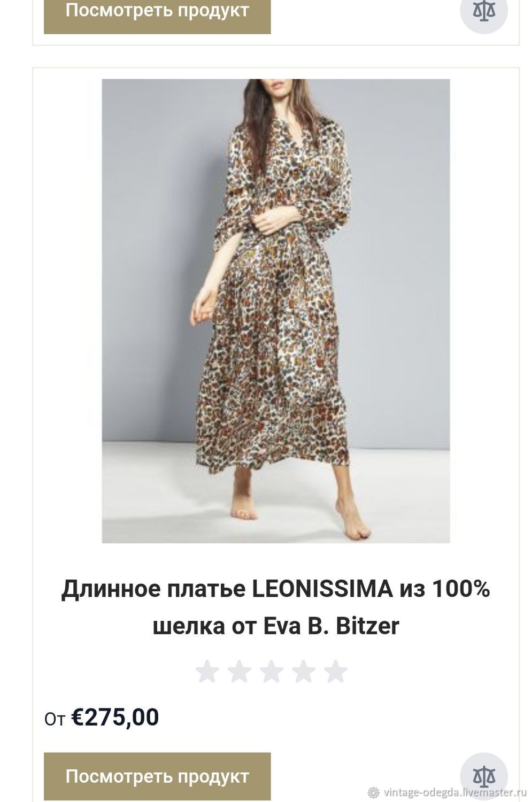Screen dimensions: 532x802
Task: Click the gray backdrop of the product photo
Action: pos(401,241)
